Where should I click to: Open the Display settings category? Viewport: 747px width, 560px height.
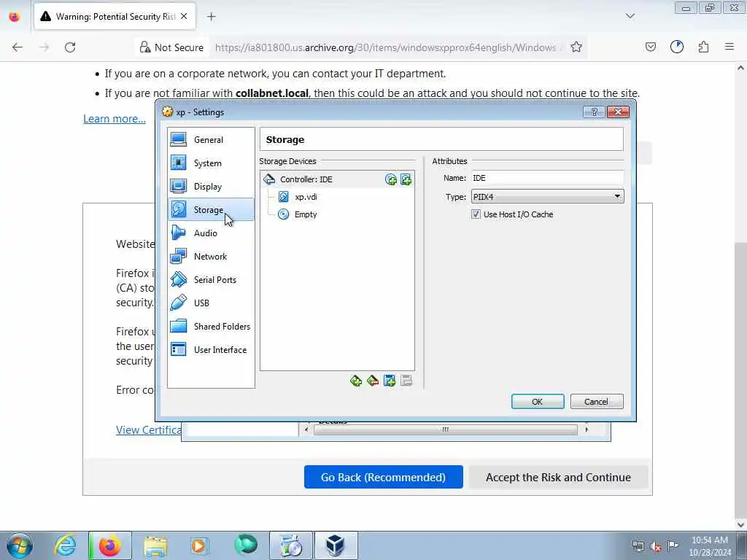click(211, 186)
